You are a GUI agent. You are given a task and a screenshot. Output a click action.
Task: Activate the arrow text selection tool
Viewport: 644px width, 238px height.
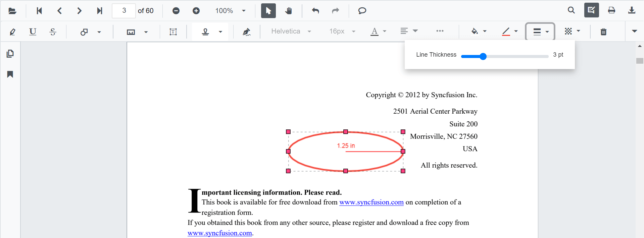pyautogui.click(x=268, y=11)
